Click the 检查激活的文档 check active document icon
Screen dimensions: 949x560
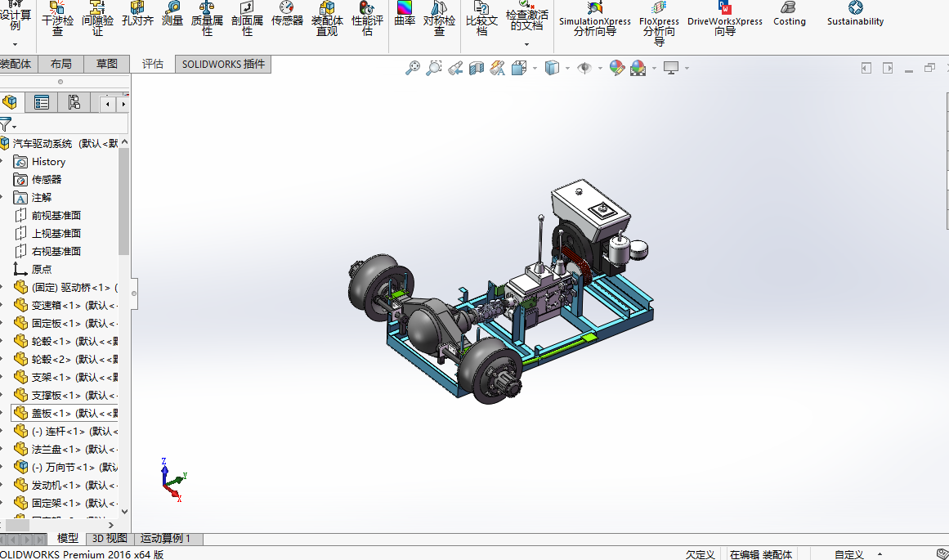[526, 16]
